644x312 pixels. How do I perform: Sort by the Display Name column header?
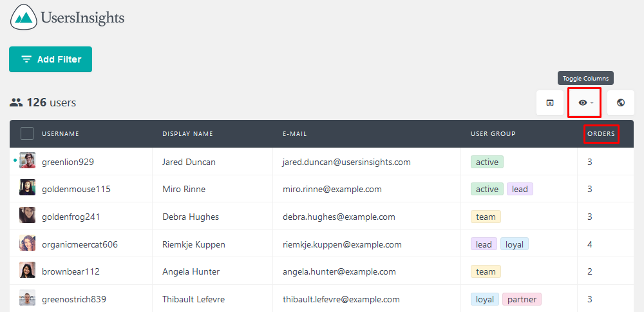coord(187,134)
